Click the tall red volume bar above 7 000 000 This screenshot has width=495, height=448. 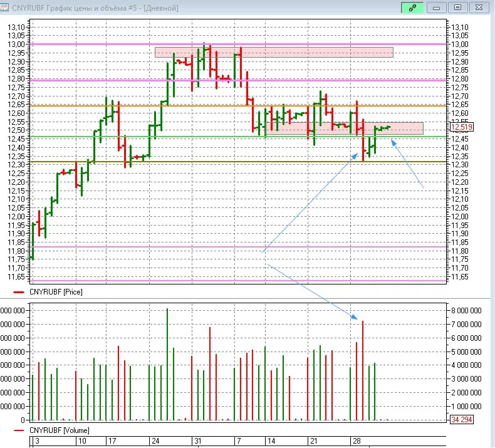pyautogui.click(x=363, y=371)
